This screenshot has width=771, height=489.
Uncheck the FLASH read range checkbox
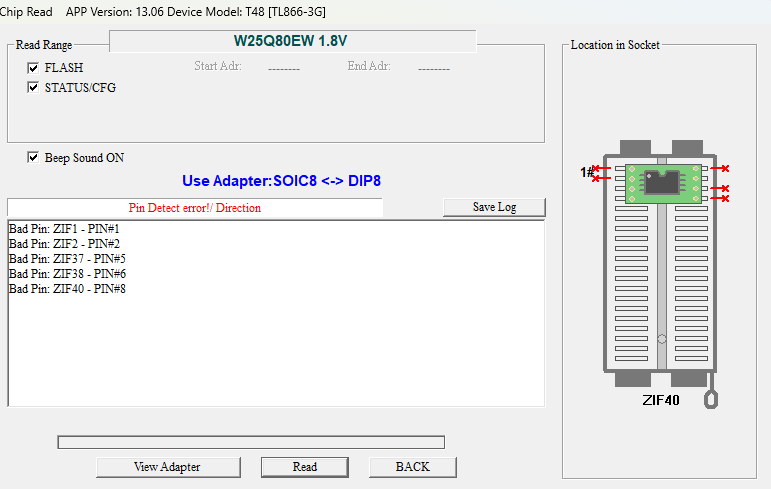[33, 68]
